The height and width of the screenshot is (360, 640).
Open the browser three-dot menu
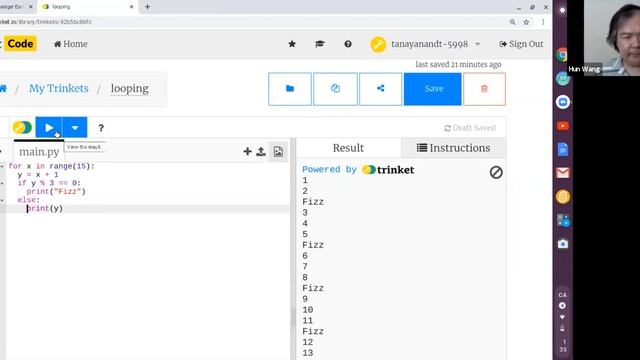tap(543, 22)
